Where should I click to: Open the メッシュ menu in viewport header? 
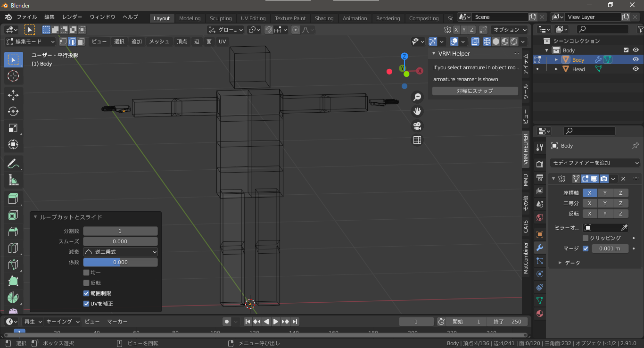tap(159, 41)
